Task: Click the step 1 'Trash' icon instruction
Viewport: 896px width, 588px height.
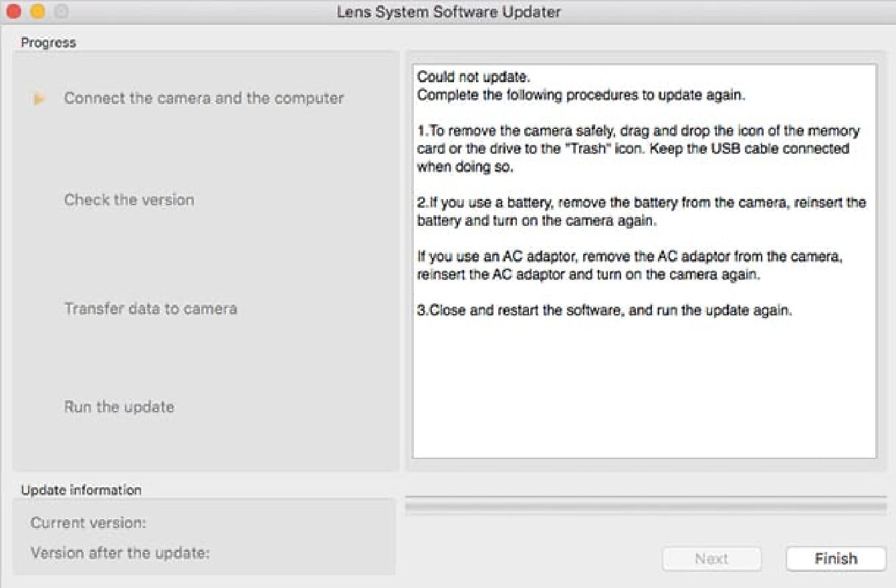Action: coord(638,149)
